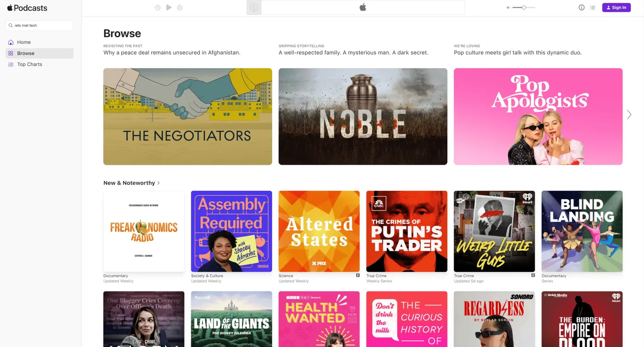The image size is (644, 347).
Task: Open the info circle icon
Action: click(x=581, y=8)
